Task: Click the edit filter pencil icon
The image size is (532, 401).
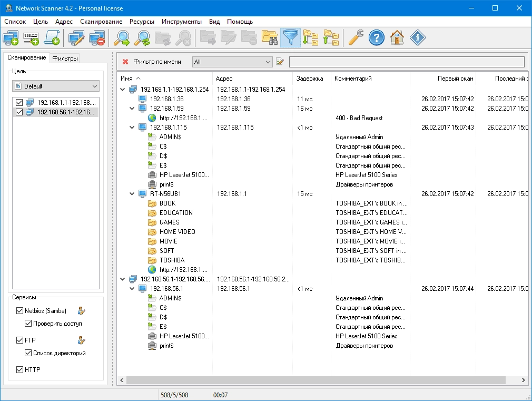Action: 280,62
